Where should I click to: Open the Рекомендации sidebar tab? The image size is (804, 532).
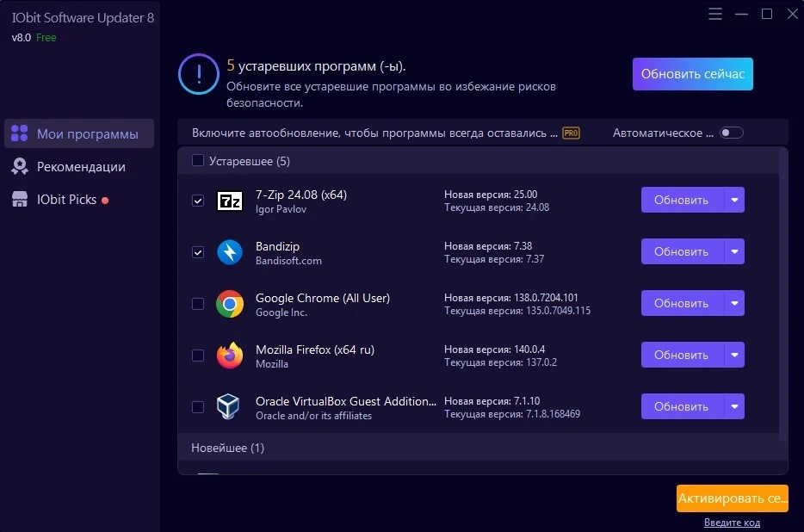(79, 167)
